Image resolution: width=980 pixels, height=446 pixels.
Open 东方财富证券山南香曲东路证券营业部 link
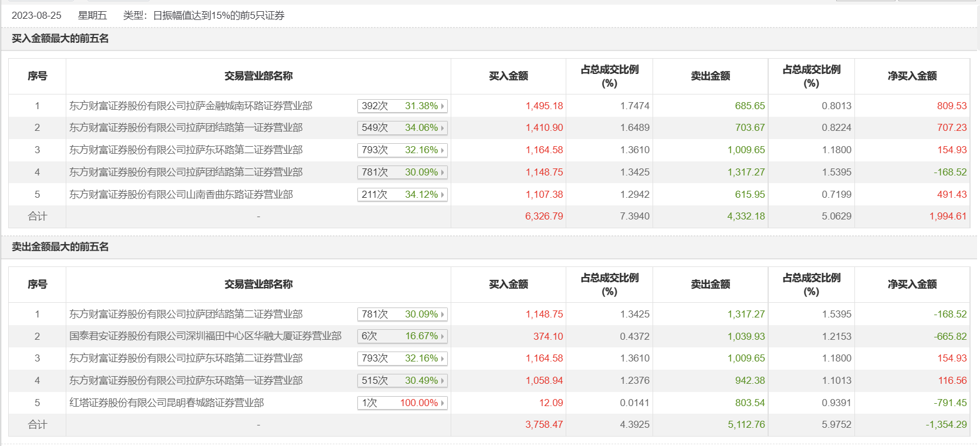(181, 195)
